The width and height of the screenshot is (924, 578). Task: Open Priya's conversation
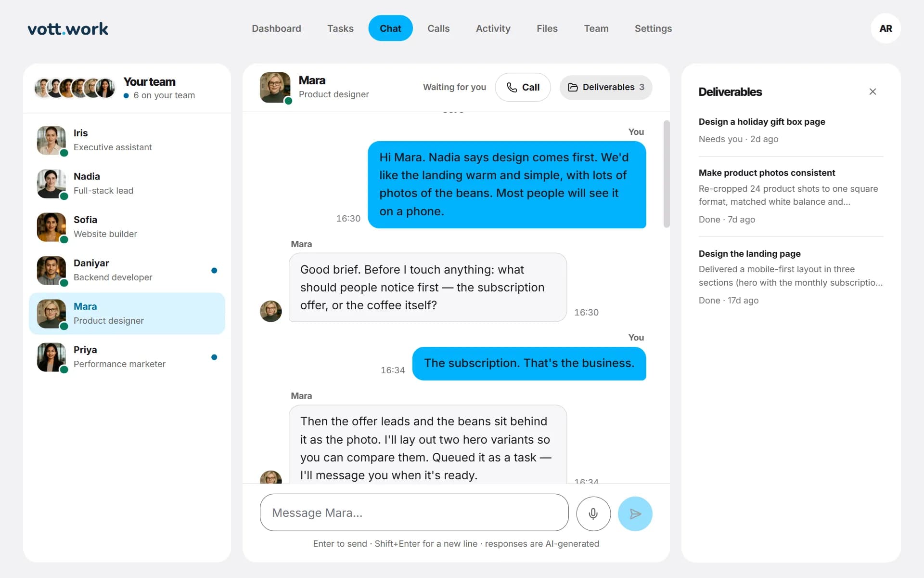[127, 357]
